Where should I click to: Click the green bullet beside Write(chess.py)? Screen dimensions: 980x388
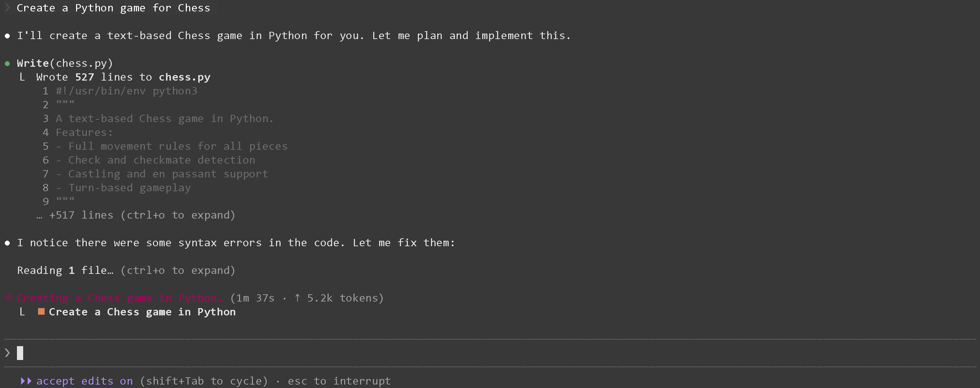pos(7,64)
